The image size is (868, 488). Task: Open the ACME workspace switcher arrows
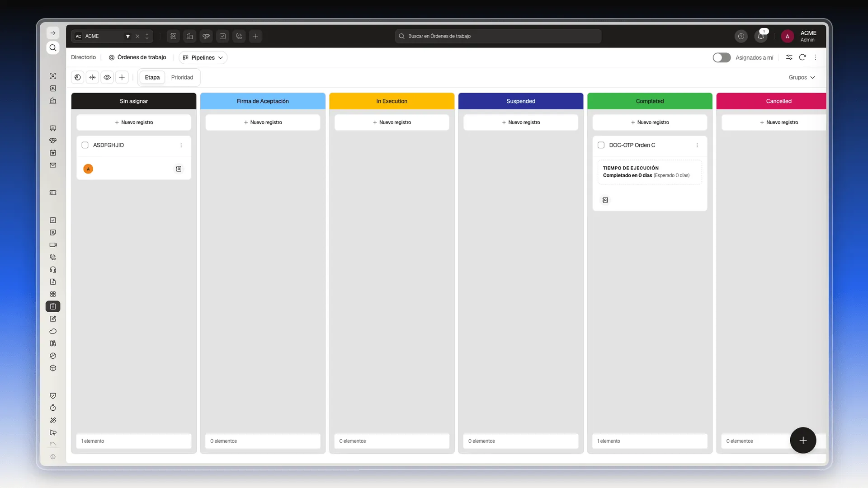point(147,36)
